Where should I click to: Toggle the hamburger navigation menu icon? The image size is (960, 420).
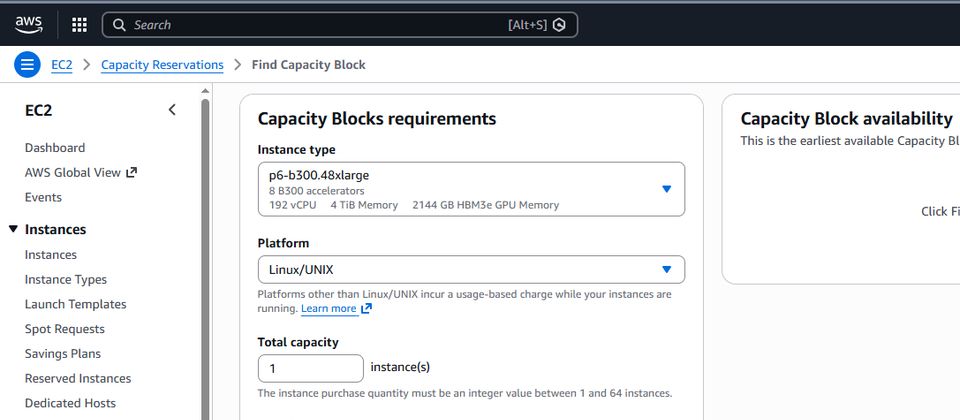click(27, 65)
